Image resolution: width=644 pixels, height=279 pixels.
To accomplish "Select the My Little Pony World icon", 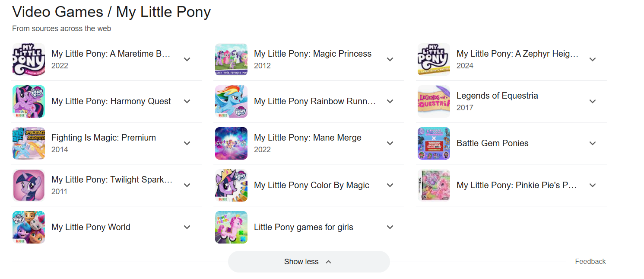I will (29, 227).
